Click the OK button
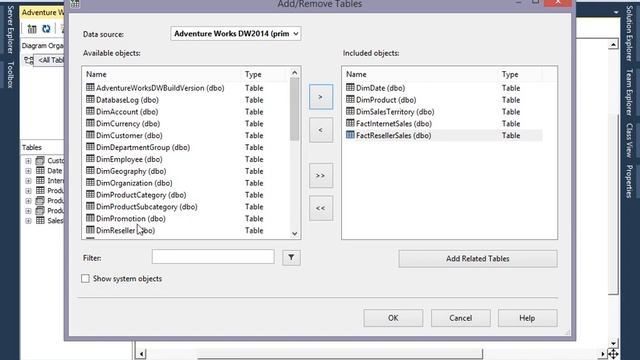640x360 pixels. [393, 318]
